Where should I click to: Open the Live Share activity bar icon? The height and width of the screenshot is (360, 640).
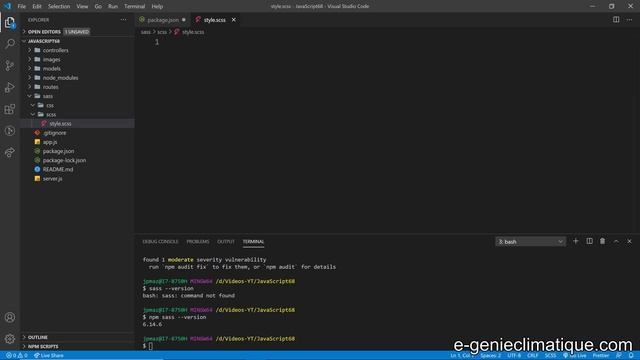coord(10,152)
